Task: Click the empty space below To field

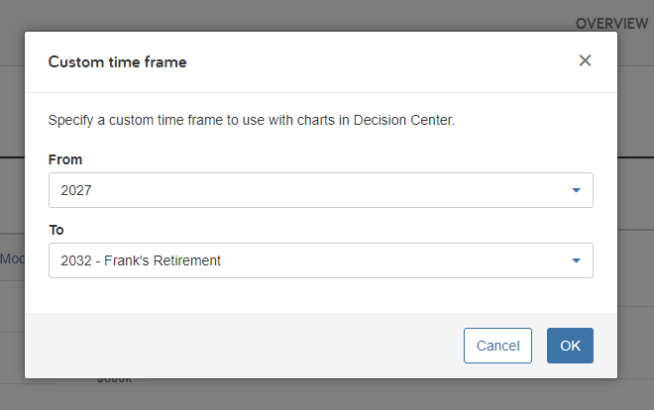Action: (x=321, y=295)
